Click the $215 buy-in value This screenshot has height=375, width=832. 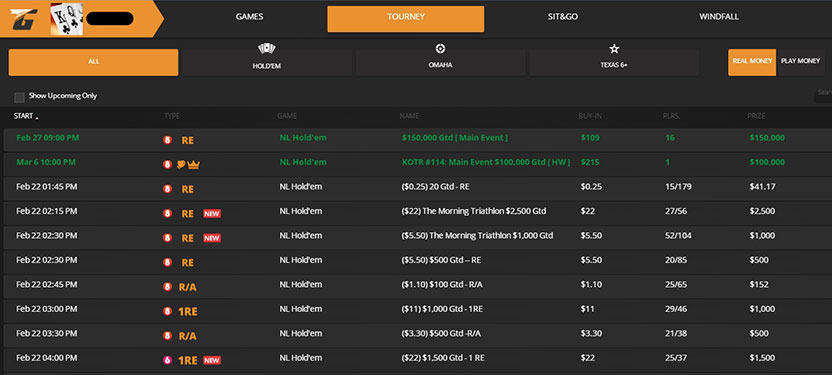tap(590, 162)
